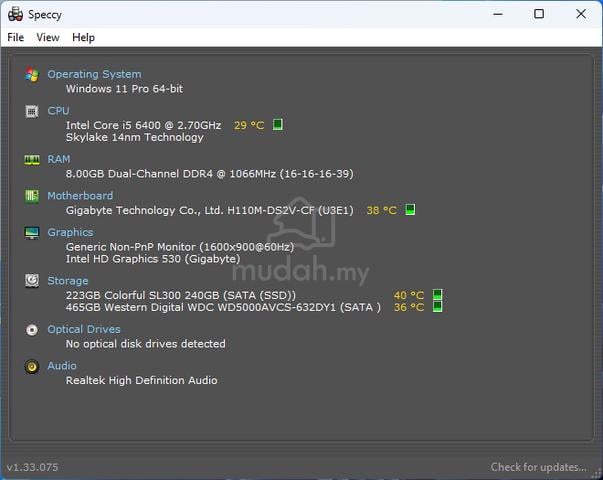Select the Gigabyte H110M-DS2V-CF motherboard text
603x480 pixels.
[210, 210]
